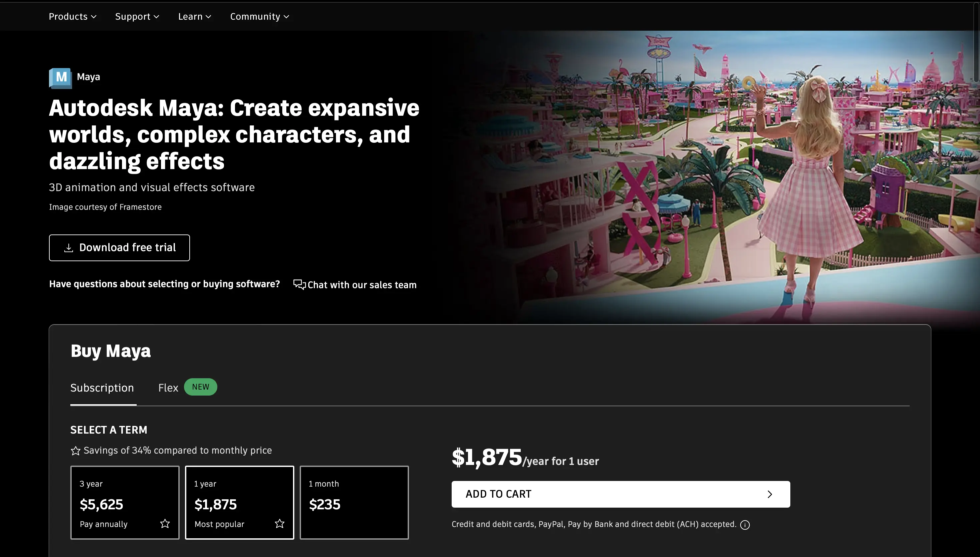Click 'Have questions about selecting or buying software?'
The image size is (980, 557).
click(x=164, y=284)
